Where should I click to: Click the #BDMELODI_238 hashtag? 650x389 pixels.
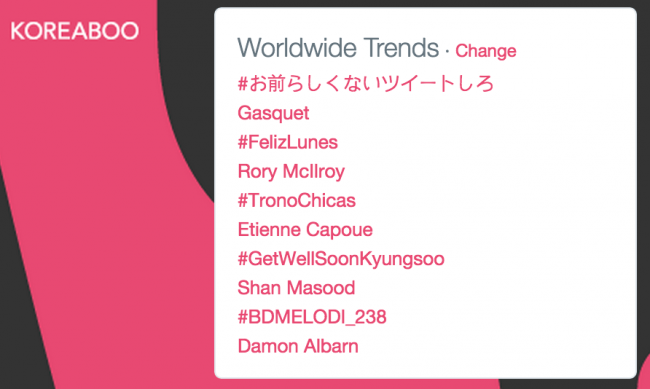point(312,317)
